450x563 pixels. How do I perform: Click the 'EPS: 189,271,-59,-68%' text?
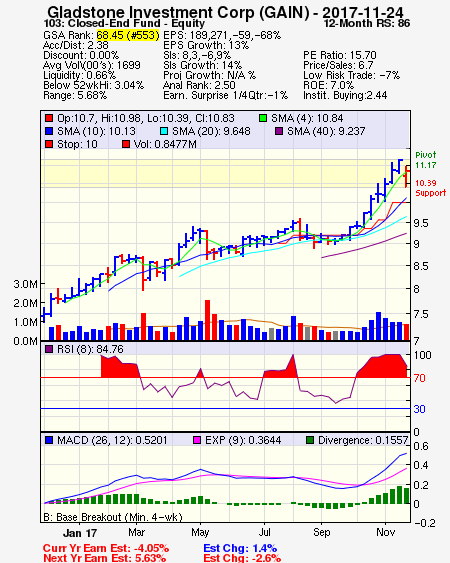(222, 35)
